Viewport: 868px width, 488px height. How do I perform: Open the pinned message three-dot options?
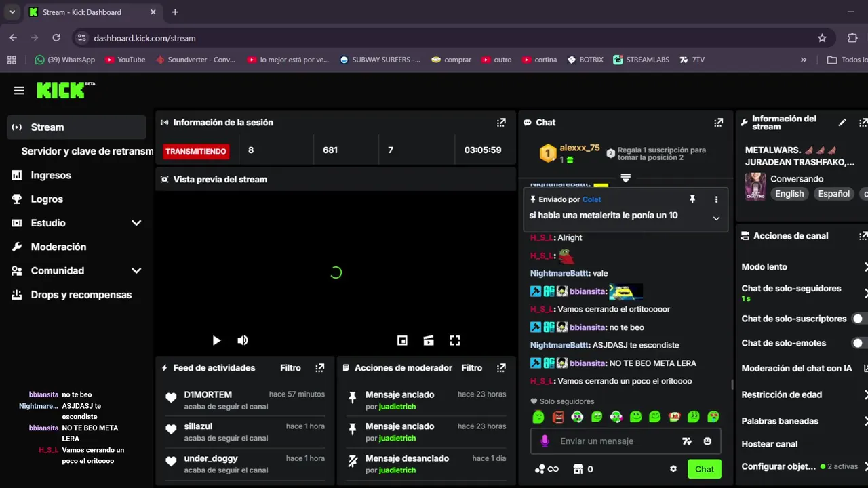point(716,199)
